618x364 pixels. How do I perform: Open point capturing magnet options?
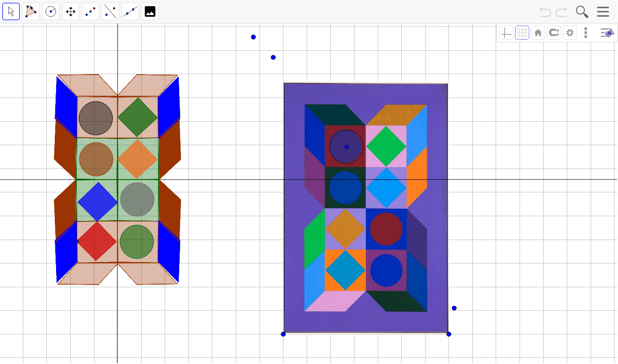click(554, 33)
